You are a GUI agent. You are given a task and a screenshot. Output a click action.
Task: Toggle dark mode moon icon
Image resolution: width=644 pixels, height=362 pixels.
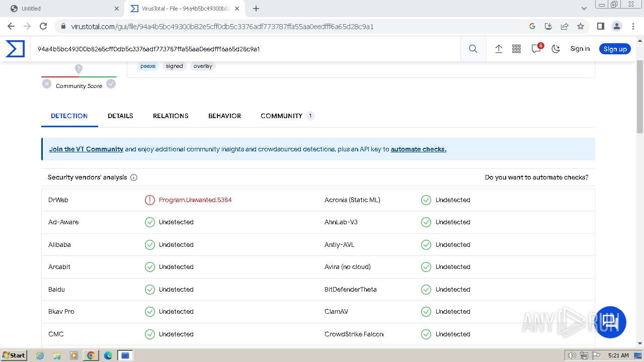click(556, 49)
